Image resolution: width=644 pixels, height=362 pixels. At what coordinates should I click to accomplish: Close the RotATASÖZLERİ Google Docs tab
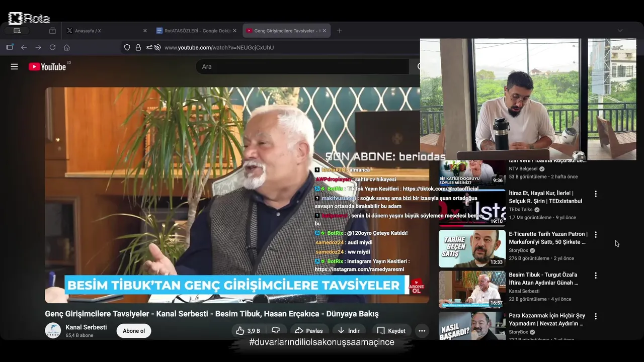click(234, 31)
